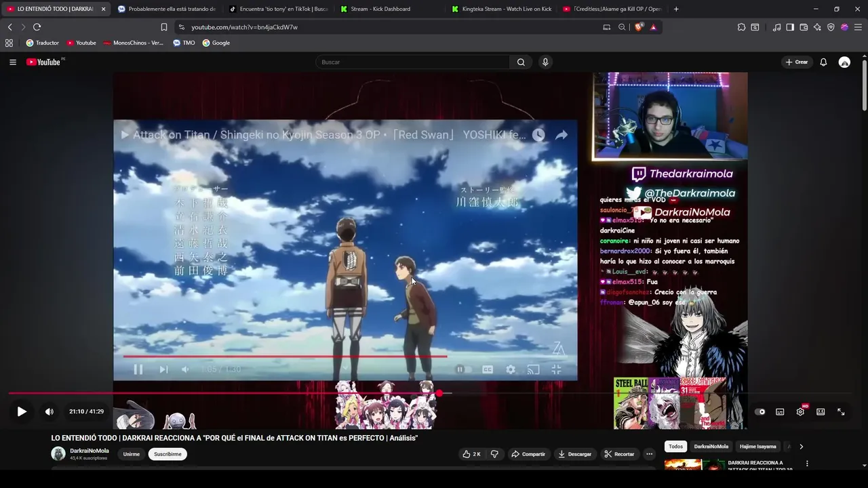The width and height of the screenshot is (868, 488).
Task: Switch to the Kingteka Stream tab
Action: [x=501, y=9]
